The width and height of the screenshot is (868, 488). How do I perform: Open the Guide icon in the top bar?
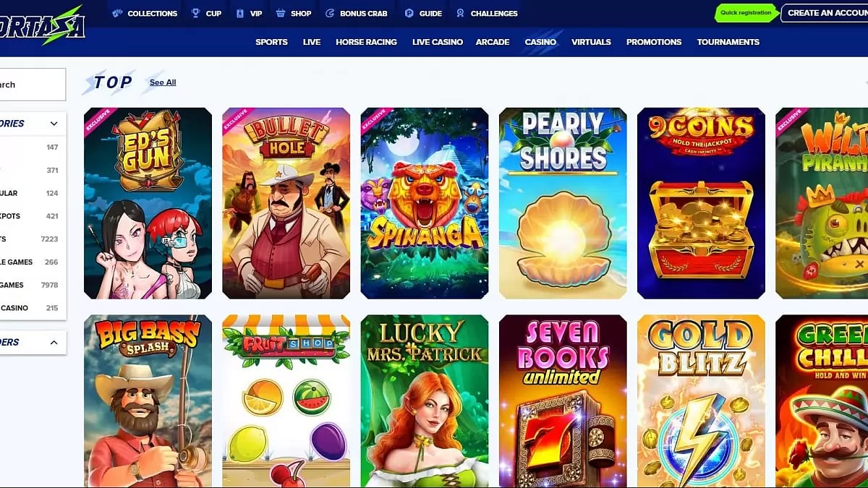click(x=409, y=13)
